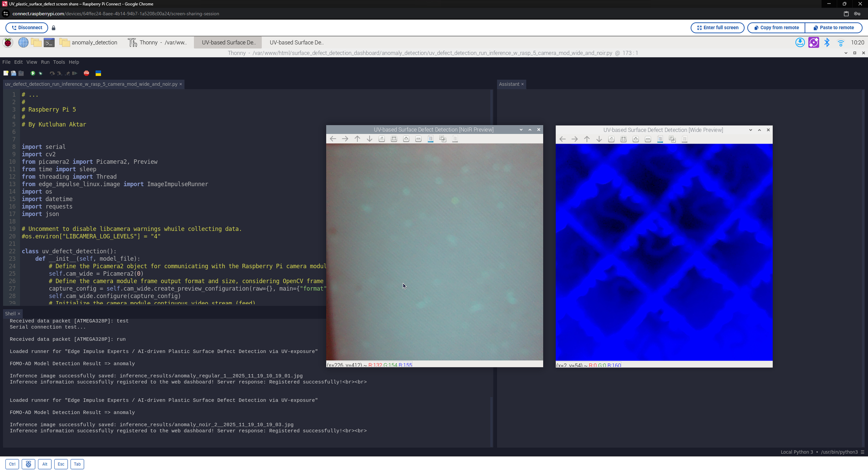
Task: Run the current script with green play icon
Action: tap(33, 73)
